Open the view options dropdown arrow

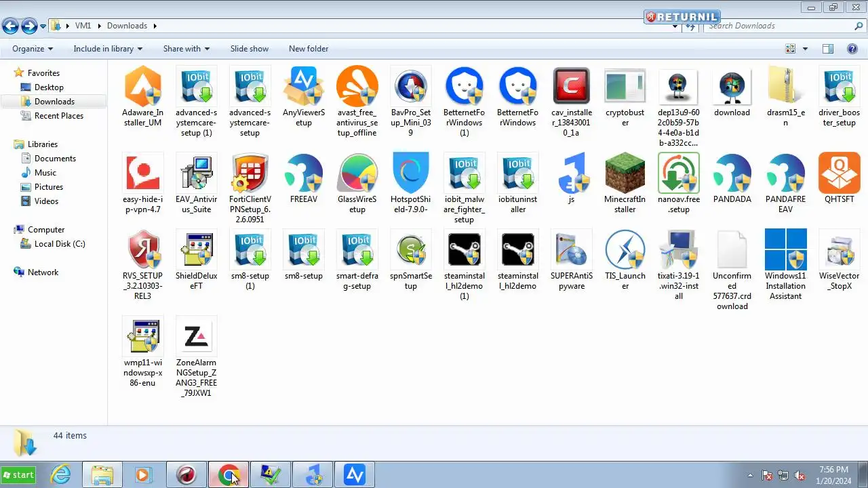pyautogui.click(x=805, y=49)
